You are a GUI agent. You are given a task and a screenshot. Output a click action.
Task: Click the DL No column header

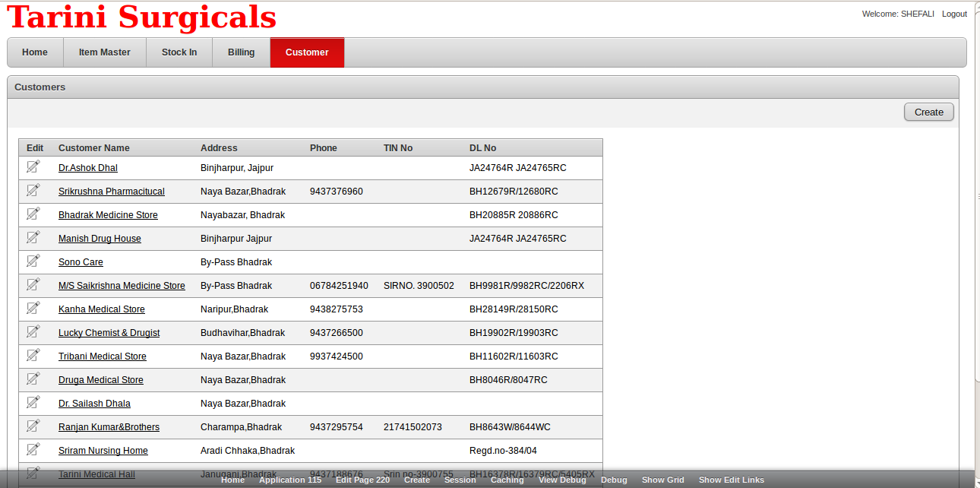[482, 148]
